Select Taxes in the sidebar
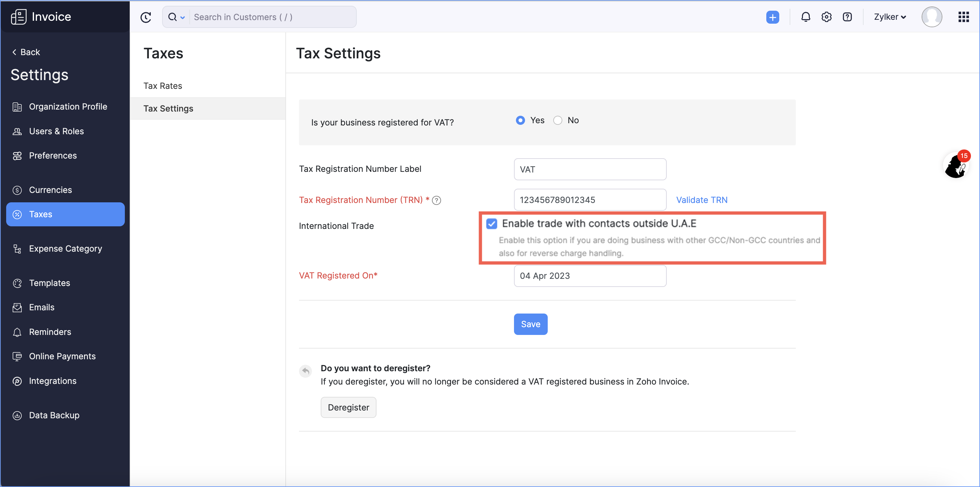The height and width of the screenshot is (487, 980). click(x=66, y=214)
